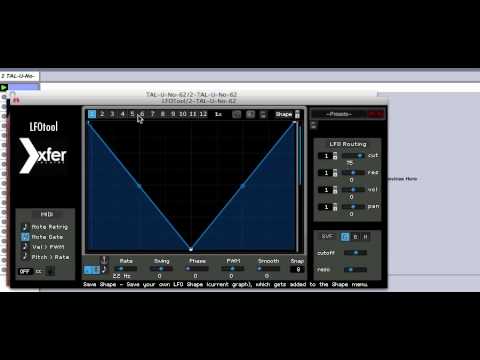
Task: Adjust the res routing amount slider
Action: [353, 173]
